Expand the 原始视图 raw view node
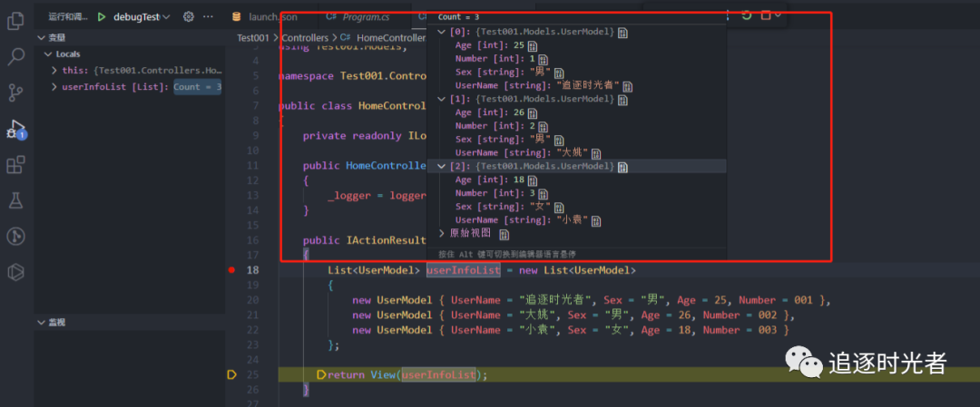The width and height of the screenshot is (980, 407). [441, 234]
